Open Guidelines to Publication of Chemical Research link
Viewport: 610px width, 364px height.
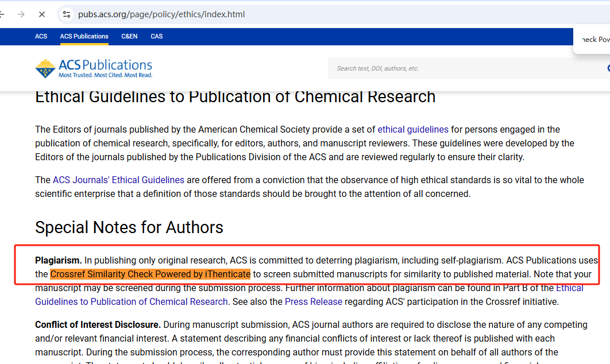click(132, 302)
